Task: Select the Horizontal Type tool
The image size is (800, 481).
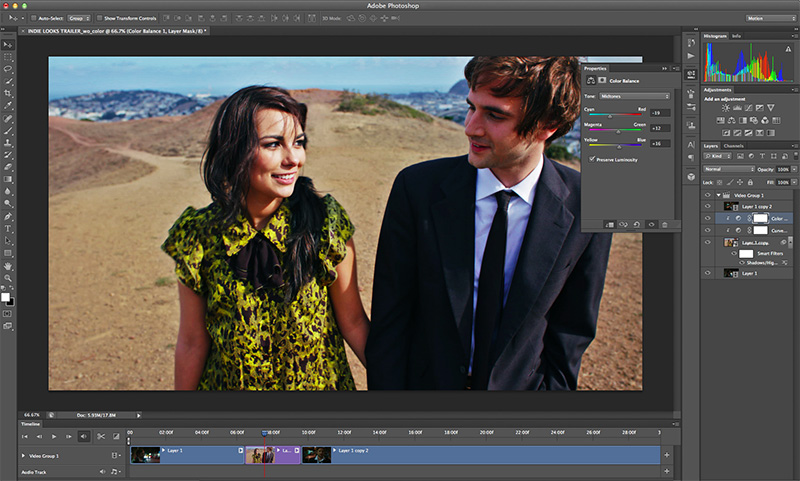Action: (x=8, y=229)
